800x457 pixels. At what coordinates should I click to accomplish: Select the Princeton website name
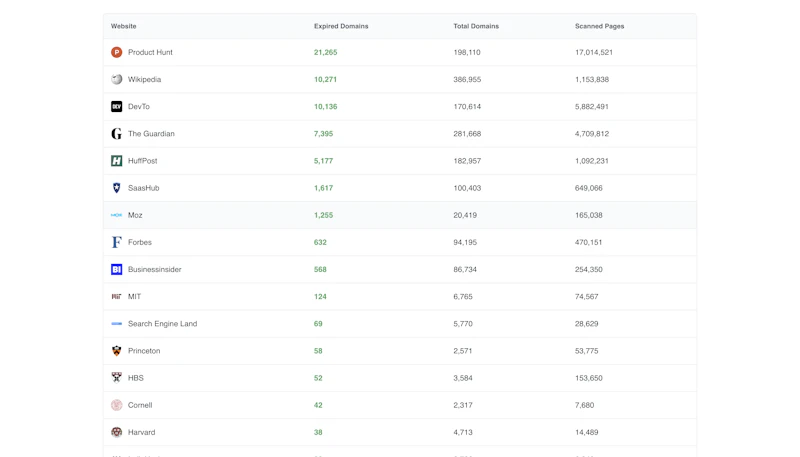(144, 350)
